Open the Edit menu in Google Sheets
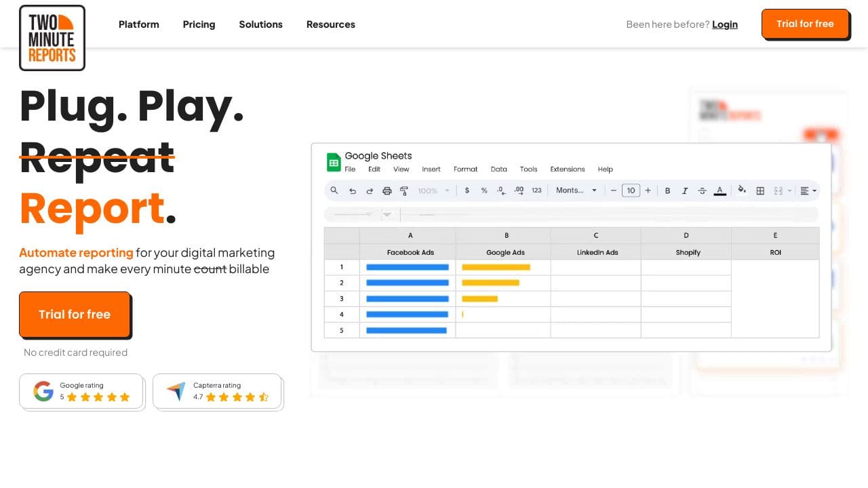 [374, 169]
